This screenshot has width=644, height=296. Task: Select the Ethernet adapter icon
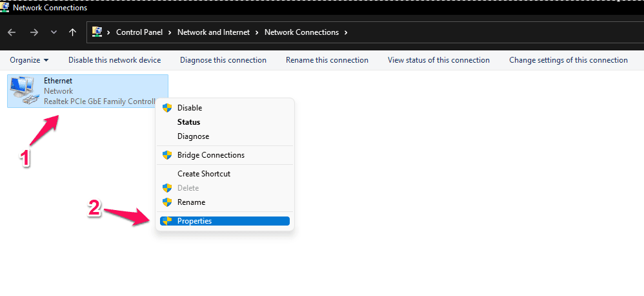[x=25, y=90]
